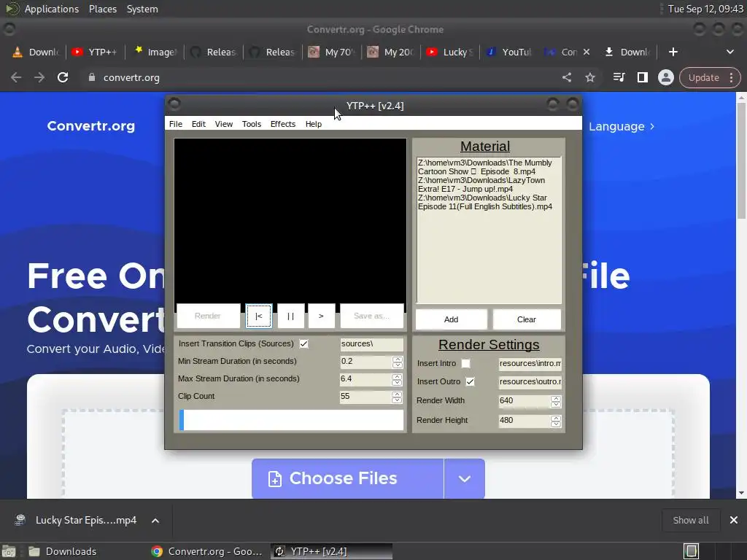The image size is (747, 560).
Task: Open YTP++ Effects menu
Action: (x=283, y=124)
